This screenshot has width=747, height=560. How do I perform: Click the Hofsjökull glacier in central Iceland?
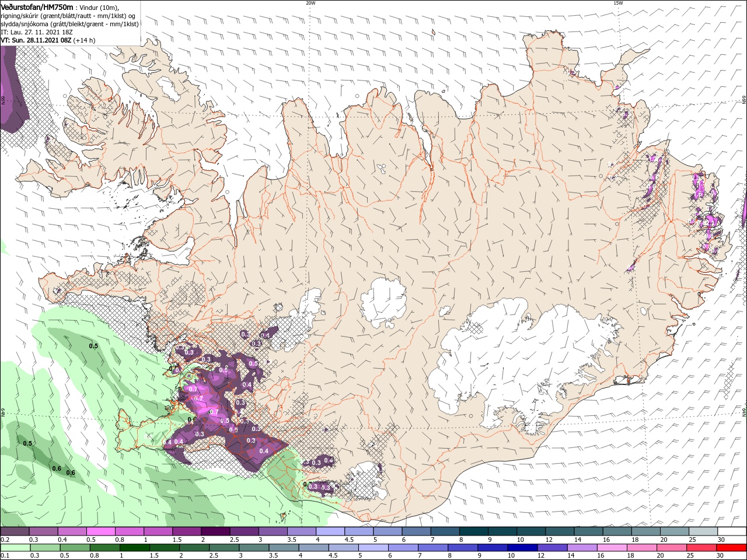point(383,302)
